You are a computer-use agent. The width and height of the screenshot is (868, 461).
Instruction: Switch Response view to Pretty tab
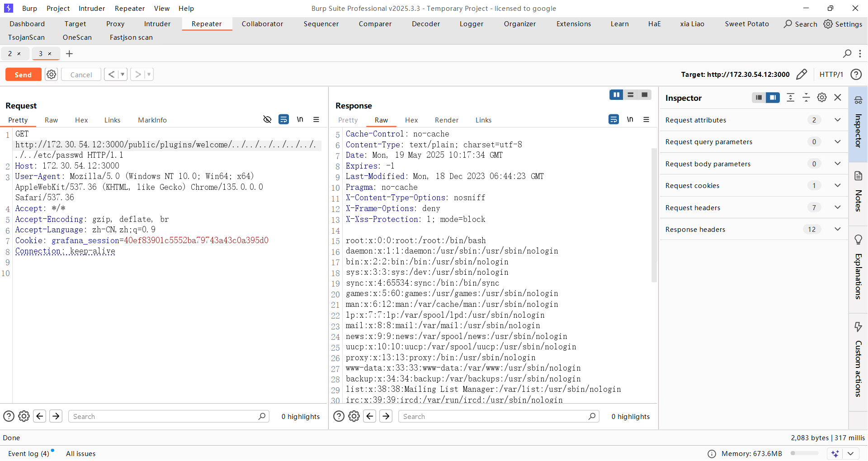coord(348,120)
